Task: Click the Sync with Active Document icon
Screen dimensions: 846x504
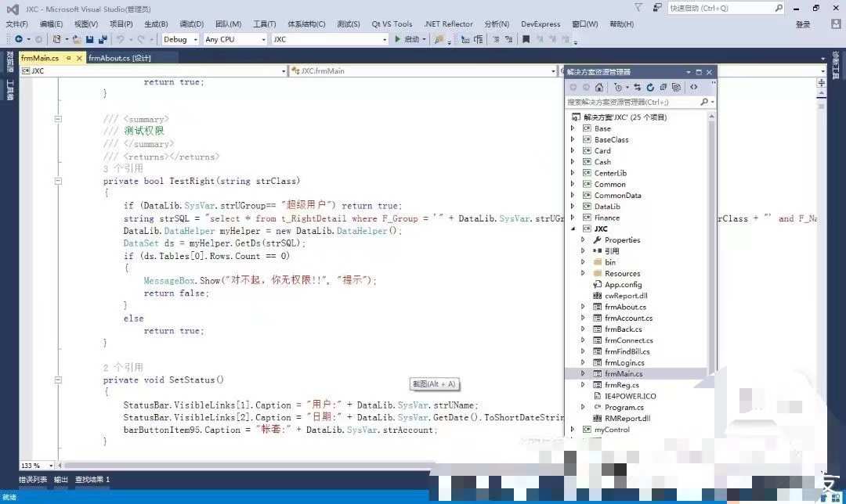Action: click(x=637, y=88)
